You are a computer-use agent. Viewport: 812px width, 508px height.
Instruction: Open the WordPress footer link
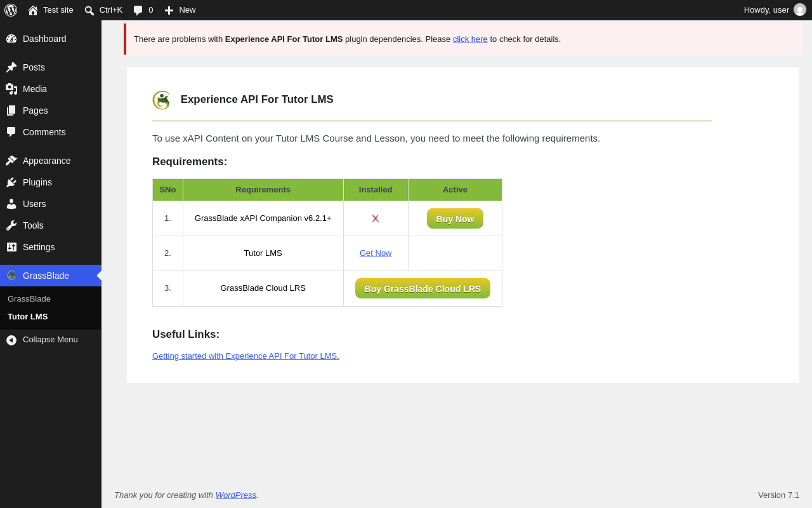(x=236, y=495)
